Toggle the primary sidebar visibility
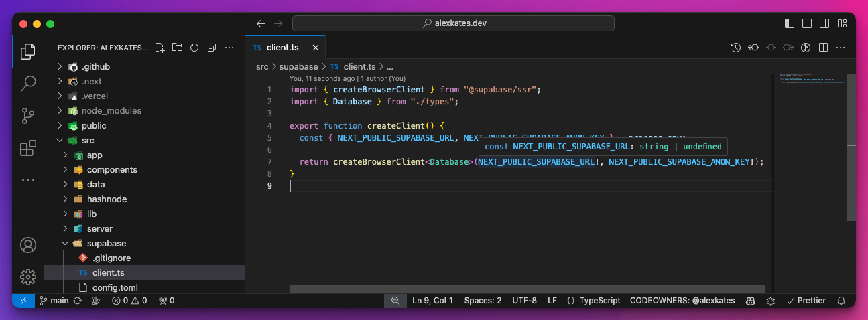Viewport: 868px width, 320px height. click(790, 23)
